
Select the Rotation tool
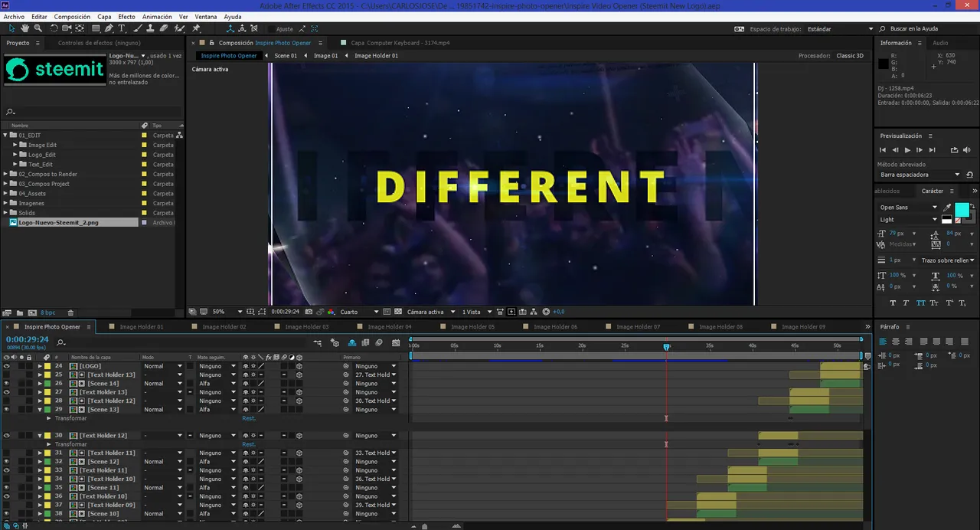(54, 28)
